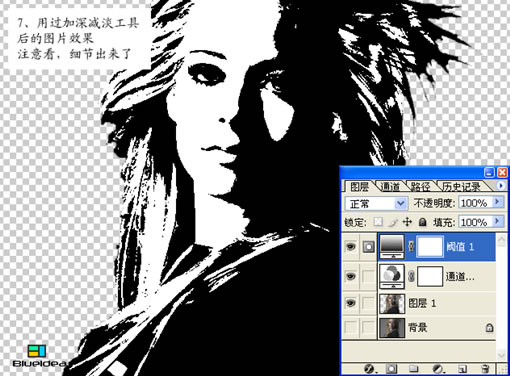Click the add layer mask icon

coord(391,368)
